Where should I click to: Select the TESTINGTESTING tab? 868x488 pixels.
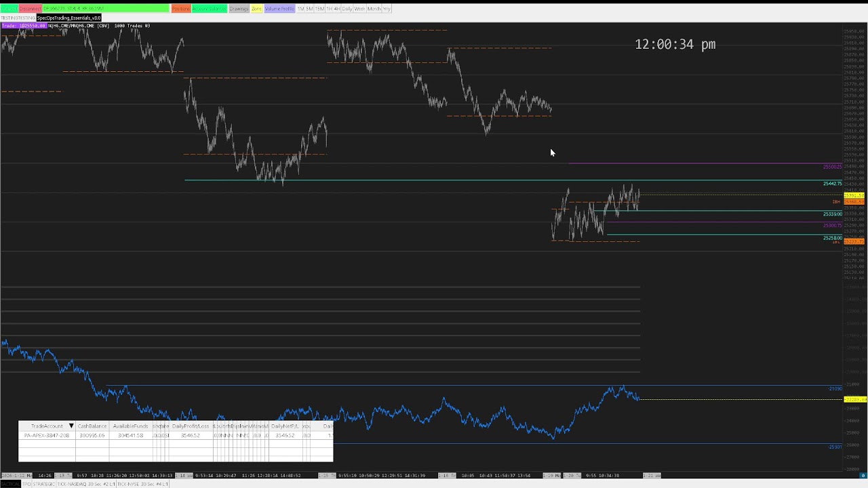point(18,18)
